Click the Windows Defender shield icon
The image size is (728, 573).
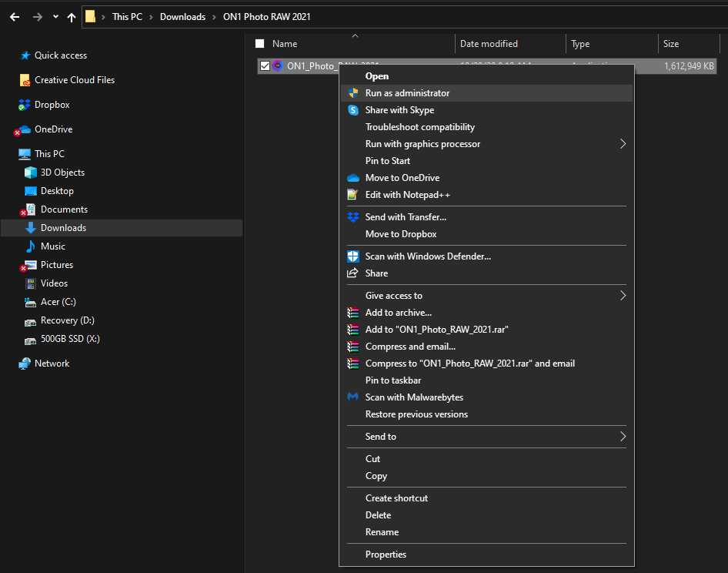click(x=353, y=256)
